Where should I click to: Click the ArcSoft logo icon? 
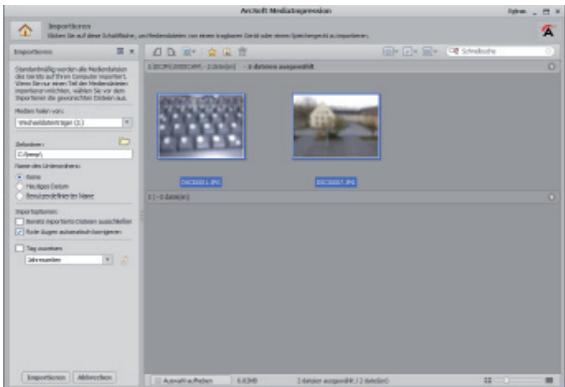tap(548, 31)
